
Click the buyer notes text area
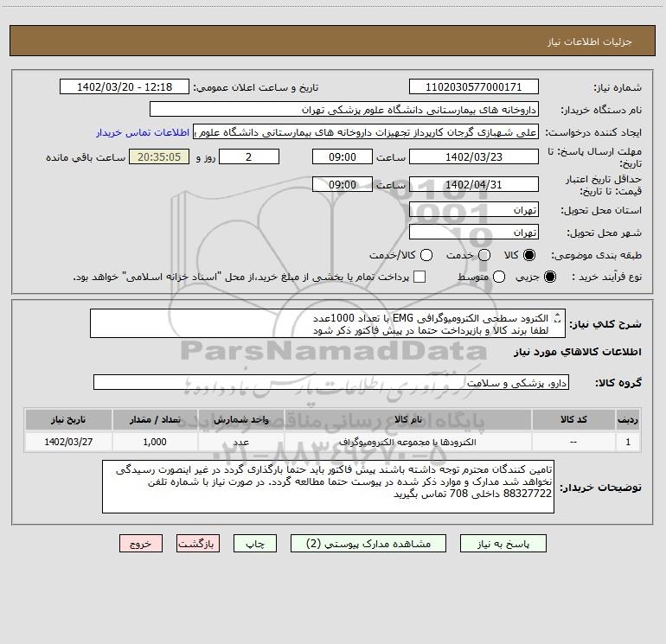329,487
